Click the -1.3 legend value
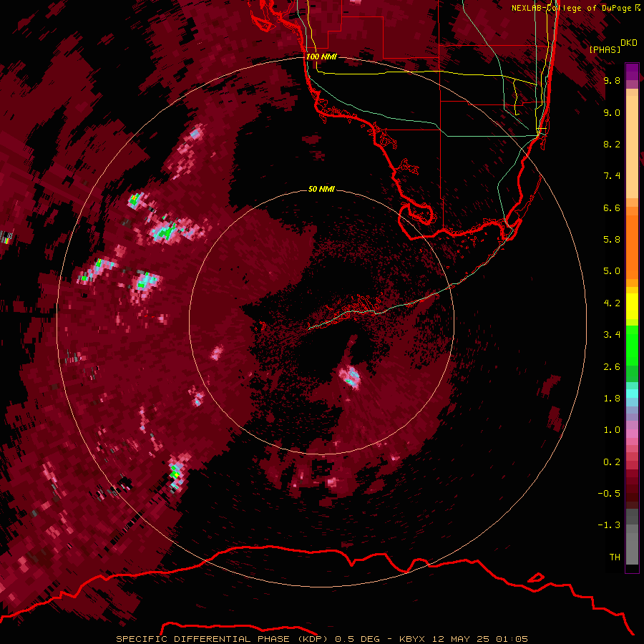 tap(609, 525)
